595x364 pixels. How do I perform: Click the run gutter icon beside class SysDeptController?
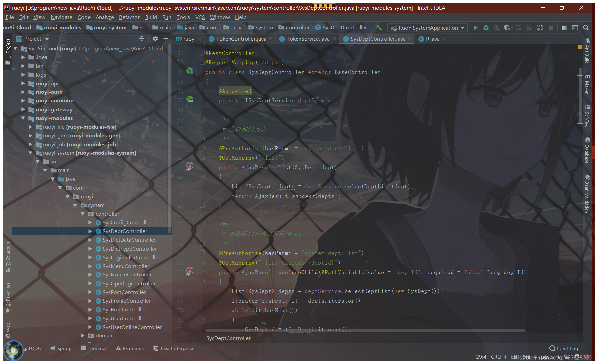(x=190, y=71)
